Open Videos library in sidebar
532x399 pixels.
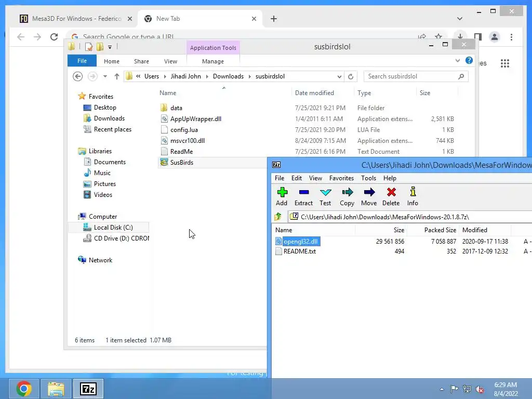(103, 195)
